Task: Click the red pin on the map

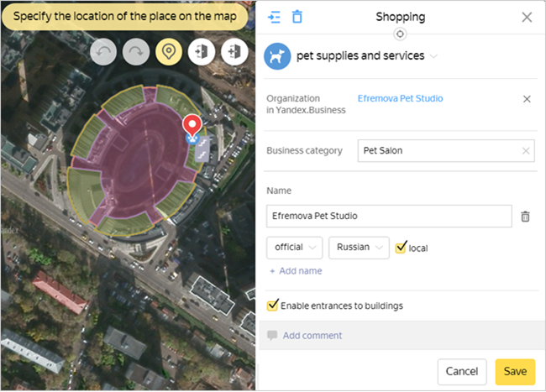Action: pyautogui.click(x=193, y=127)
